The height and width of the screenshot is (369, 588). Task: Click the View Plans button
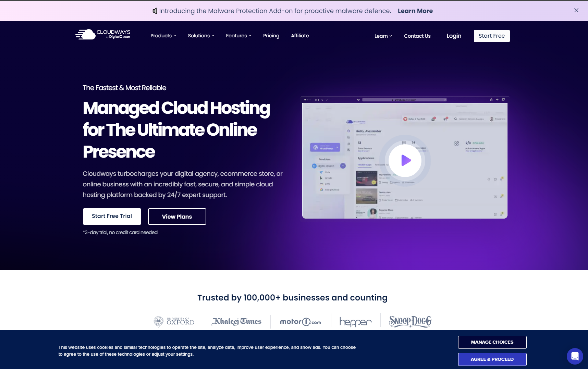click(x=177, y=217)
